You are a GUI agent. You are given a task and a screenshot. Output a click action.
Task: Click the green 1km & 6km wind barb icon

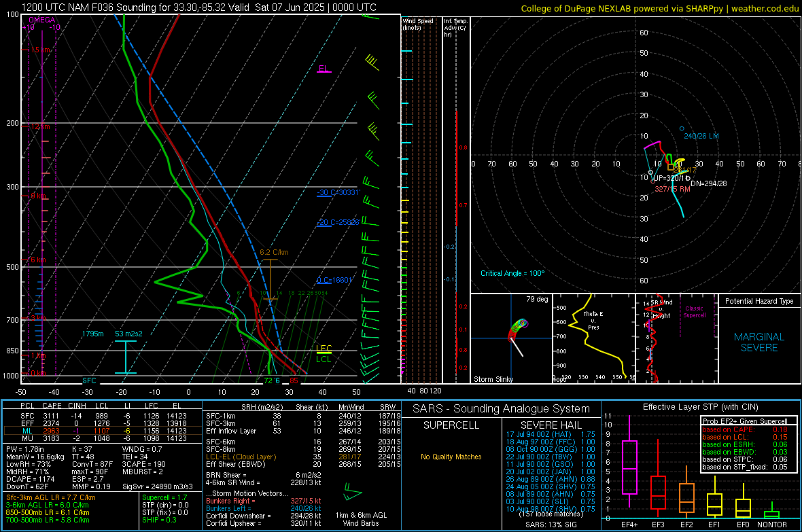353,493
